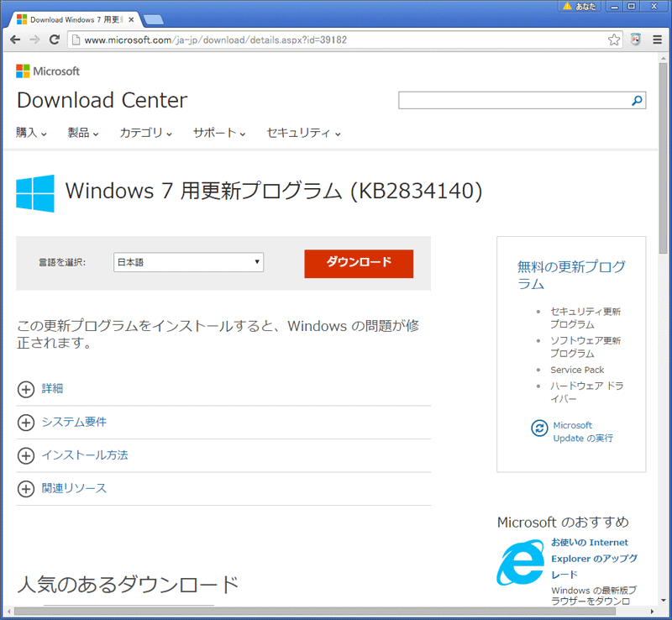The width and height of the screenshot is (672, 620).
Task: Click the extension icon beside the star
Action: (x=636, y=39)
